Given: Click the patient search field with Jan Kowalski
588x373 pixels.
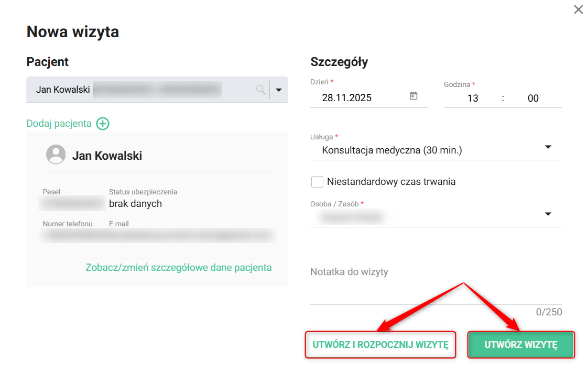Looking at the screenshot, I should (141, 90).
